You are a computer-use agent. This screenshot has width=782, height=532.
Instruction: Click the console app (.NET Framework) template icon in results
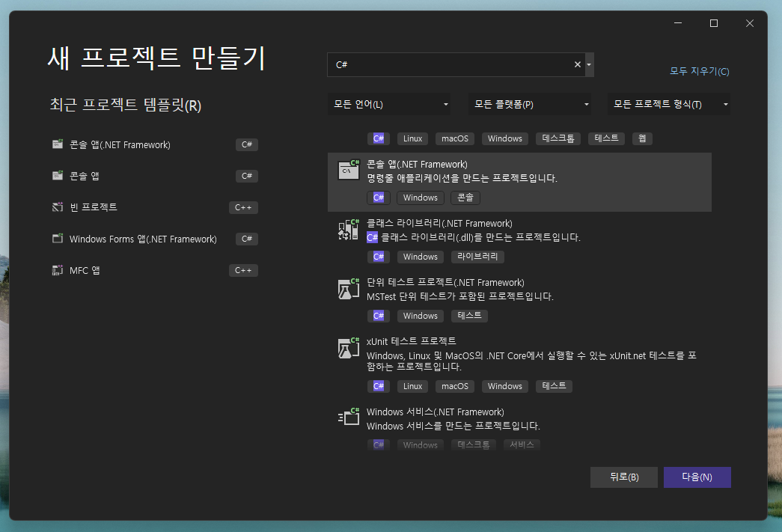(349, 170)
